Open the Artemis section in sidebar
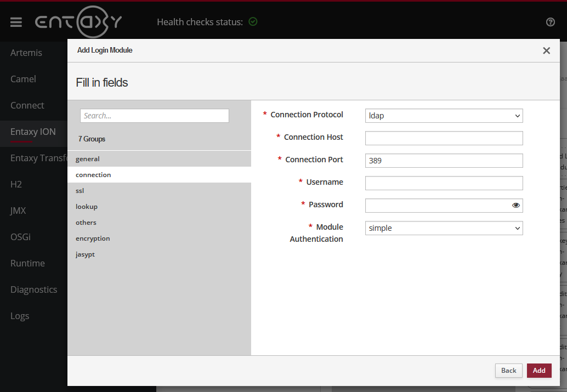This screenshot has width=567, height=392. coord(26,53)
